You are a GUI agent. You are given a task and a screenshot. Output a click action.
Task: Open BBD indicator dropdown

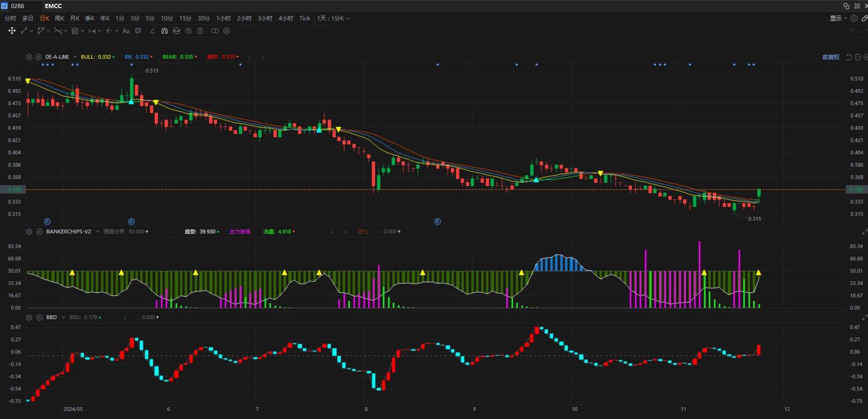63,318
